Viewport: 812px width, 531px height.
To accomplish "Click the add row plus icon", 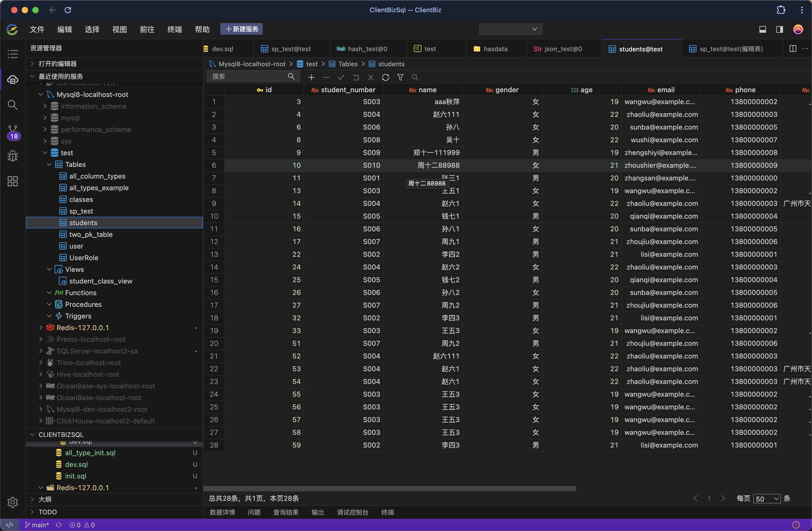I will (x=311, y=77).
